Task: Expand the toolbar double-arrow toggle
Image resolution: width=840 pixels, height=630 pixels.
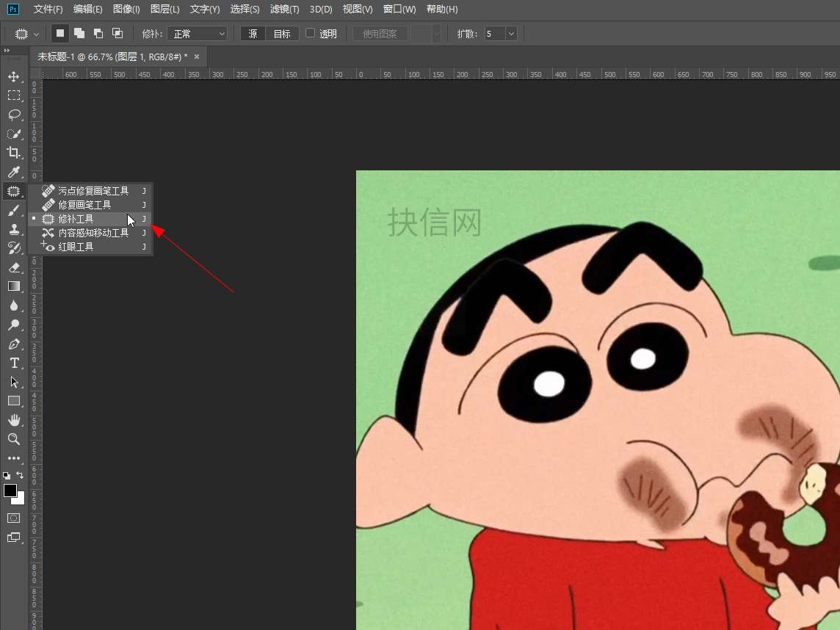Action: point(7,51)
